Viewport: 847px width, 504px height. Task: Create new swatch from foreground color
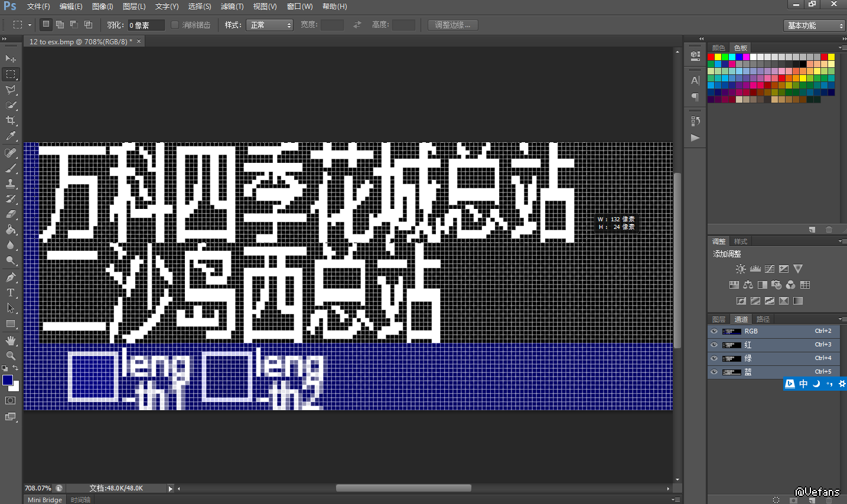click(x=813, y=230)
